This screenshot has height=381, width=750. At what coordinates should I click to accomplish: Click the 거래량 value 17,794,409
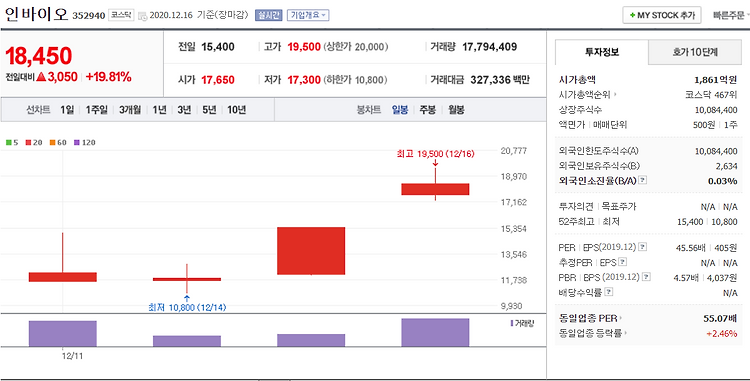(x=489, y=47)
